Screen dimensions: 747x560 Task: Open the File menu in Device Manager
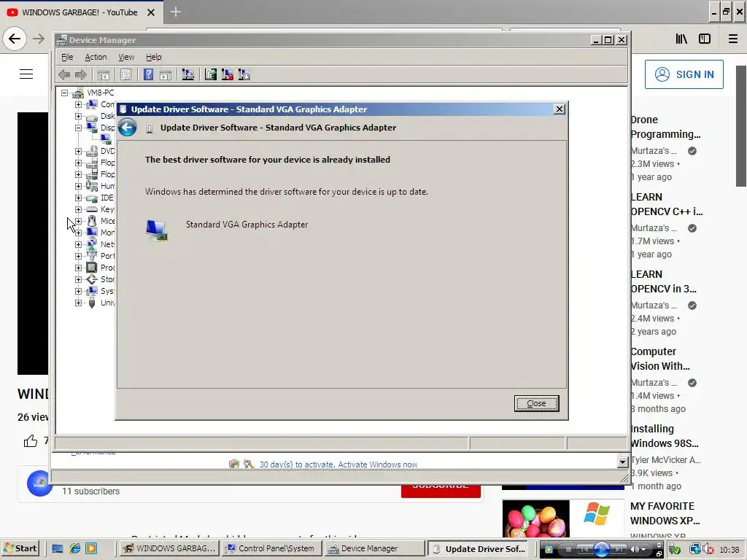[67, 57]
